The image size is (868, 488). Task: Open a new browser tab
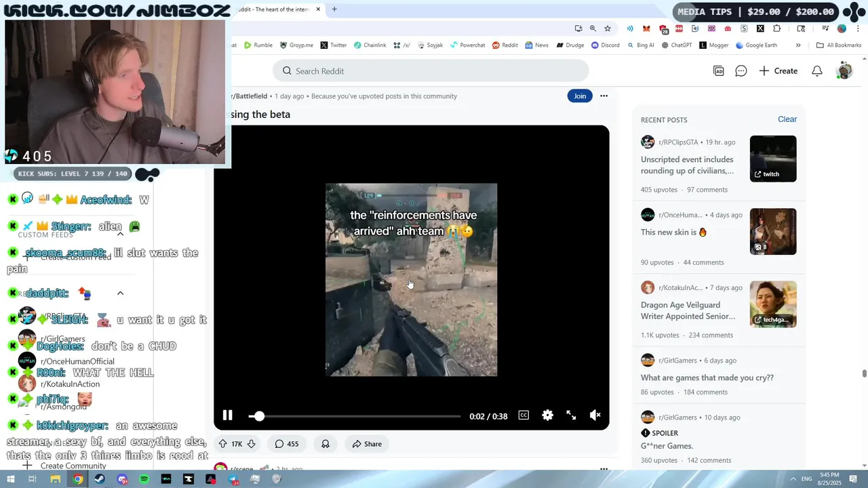(x=334, y=9)
